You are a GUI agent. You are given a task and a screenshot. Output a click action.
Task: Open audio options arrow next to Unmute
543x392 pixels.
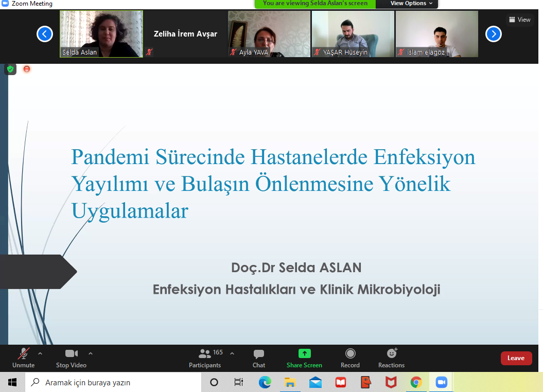click(40, 353)
